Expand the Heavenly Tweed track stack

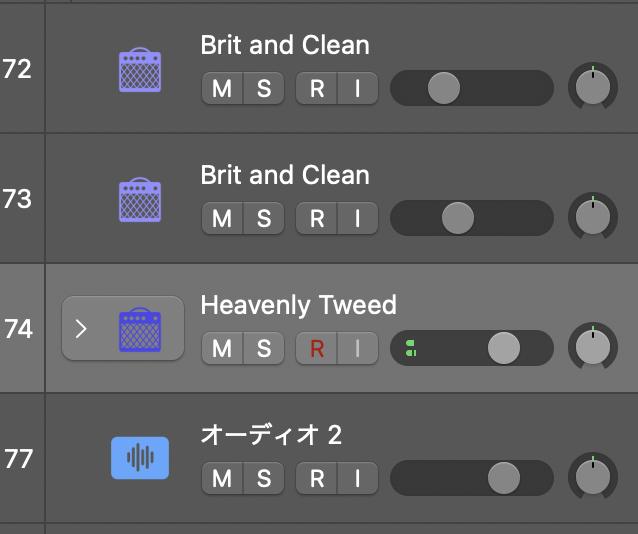(x=82, y=329)
